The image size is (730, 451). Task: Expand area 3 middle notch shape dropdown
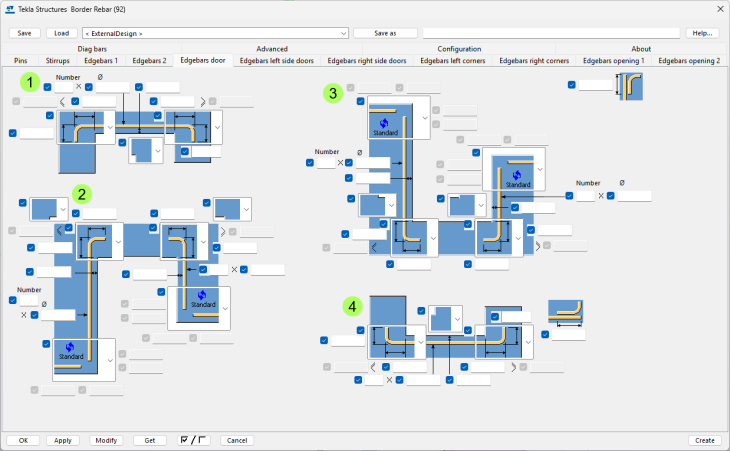(481, 205)
